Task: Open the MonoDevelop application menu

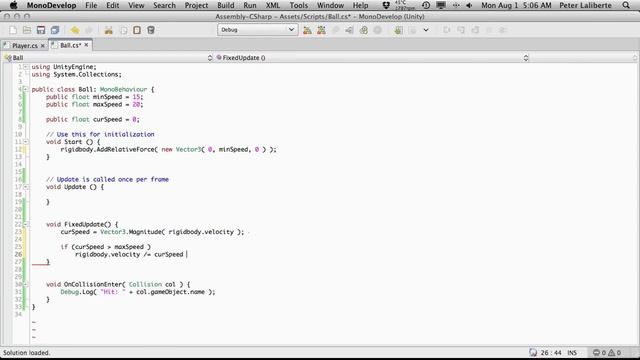Action: [51, 5]
